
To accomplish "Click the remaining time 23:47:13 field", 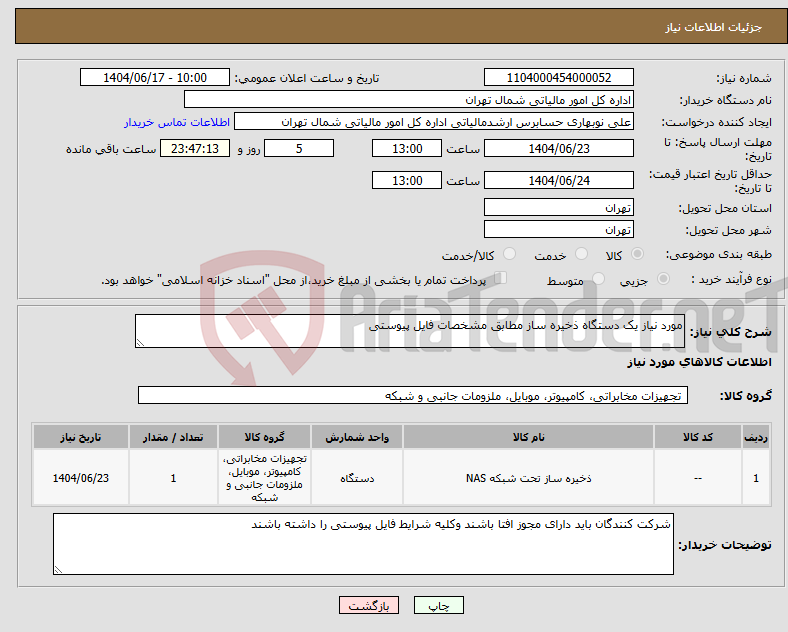I will [195, 148].
